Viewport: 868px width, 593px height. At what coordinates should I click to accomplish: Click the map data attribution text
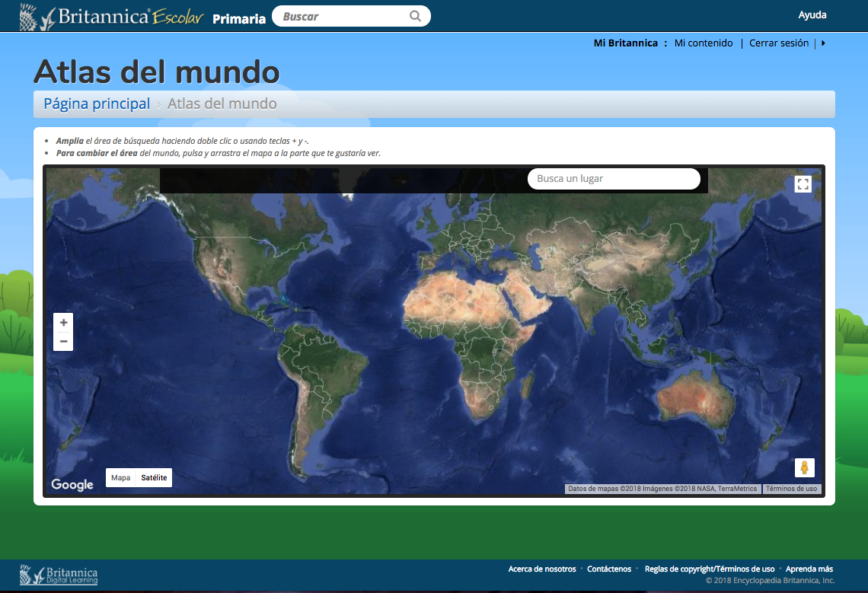[662, 489]
